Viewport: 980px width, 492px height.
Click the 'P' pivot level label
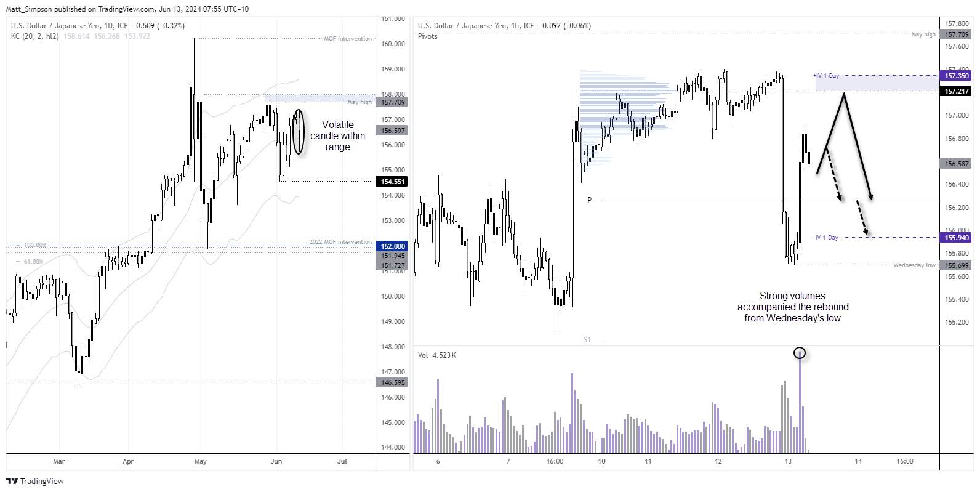(589, 200)
